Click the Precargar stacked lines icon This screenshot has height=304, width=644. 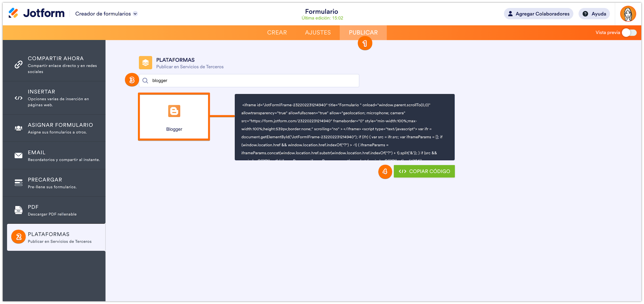click(18, 183)
